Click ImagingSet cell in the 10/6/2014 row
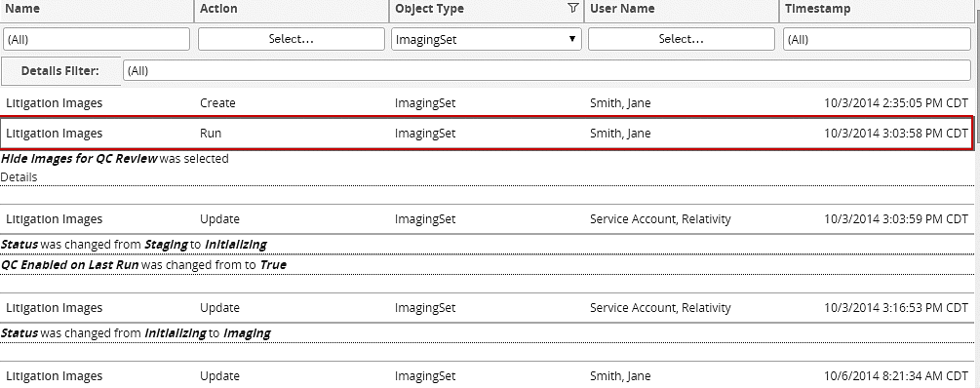This screenshot has height=388, width=980. tap(425, 376)
